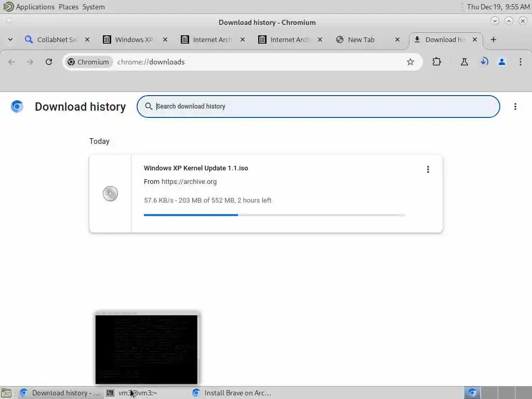Click the date and time clock

click(498, 7)
